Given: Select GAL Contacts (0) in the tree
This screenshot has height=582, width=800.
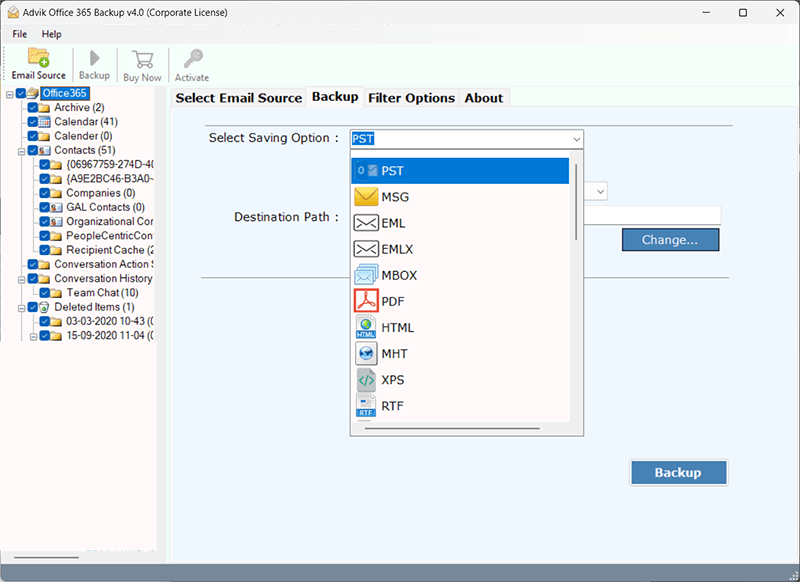Looking at the screenshot, I should 103,207.
